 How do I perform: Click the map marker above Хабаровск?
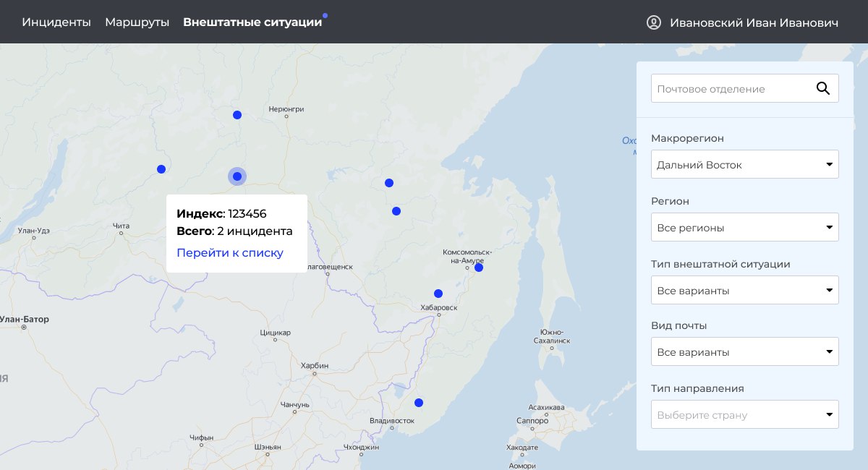pyautogui.click(x=438, y=294)
